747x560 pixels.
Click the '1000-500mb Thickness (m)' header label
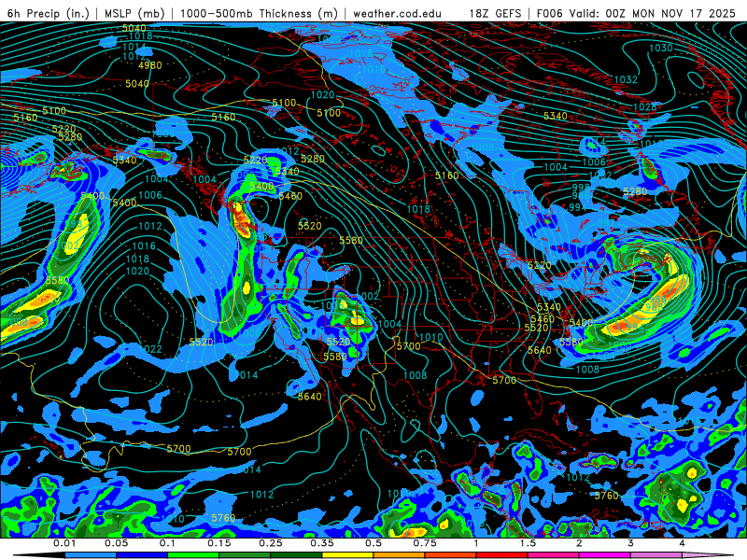pos(260,13)
